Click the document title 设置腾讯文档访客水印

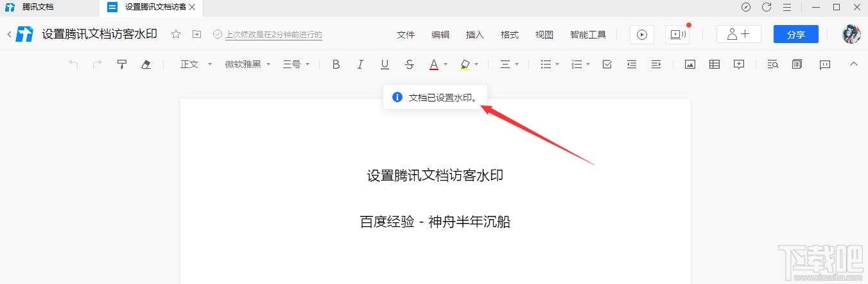(x=100, y=35)
